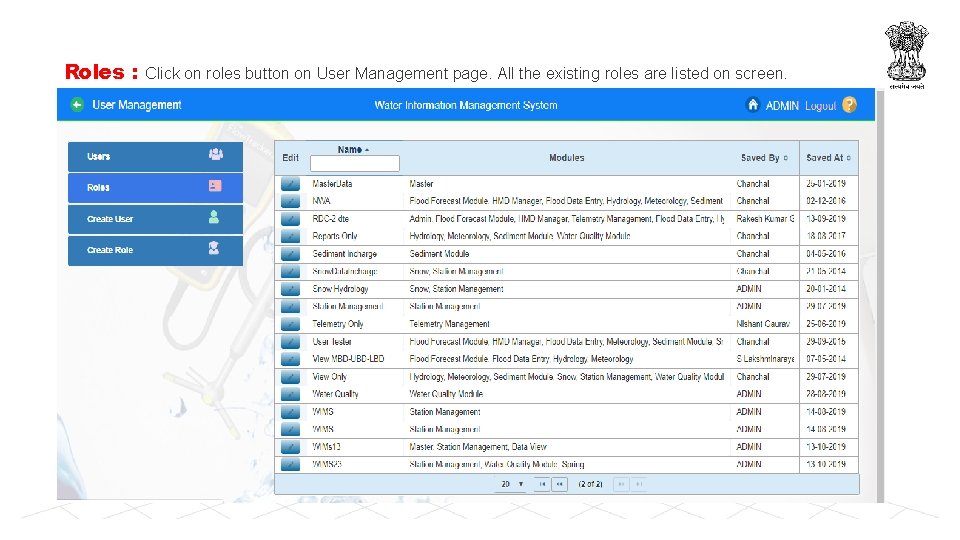960x540 pixels.
Task: Click the next page arrow in paginator
Action: tap(621, 484)
